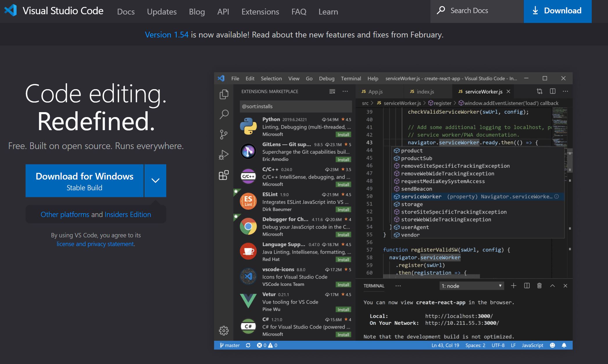Open the Manage gear icon
Screen dimensions: 608x364
tap(224, 331)
